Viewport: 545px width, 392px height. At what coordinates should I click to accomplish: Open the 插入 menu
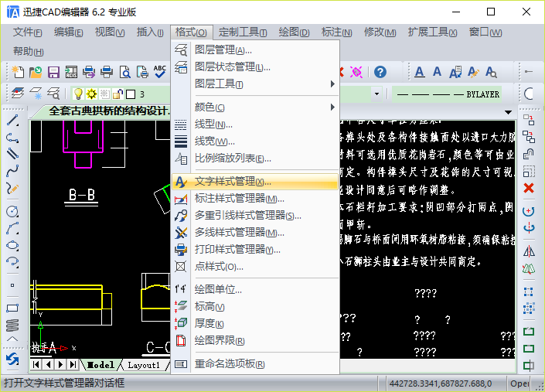150,32
